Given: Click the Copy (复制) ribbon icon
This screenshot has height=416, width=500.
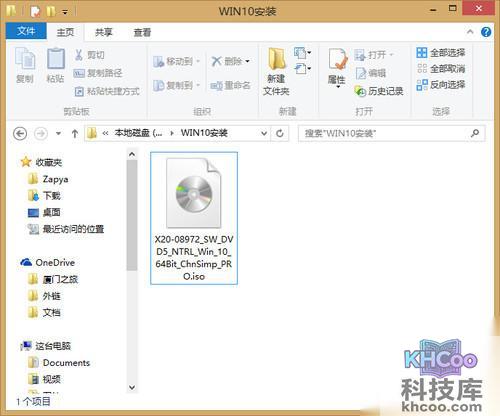Looking at the screenshot, I should 25,65.
